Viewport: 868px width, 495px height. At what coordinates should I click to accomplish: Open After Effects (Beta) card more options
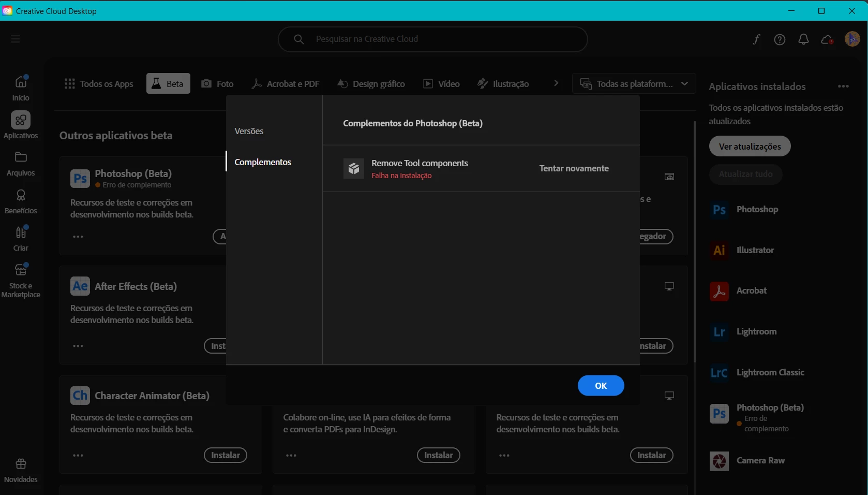coord(78,346)
